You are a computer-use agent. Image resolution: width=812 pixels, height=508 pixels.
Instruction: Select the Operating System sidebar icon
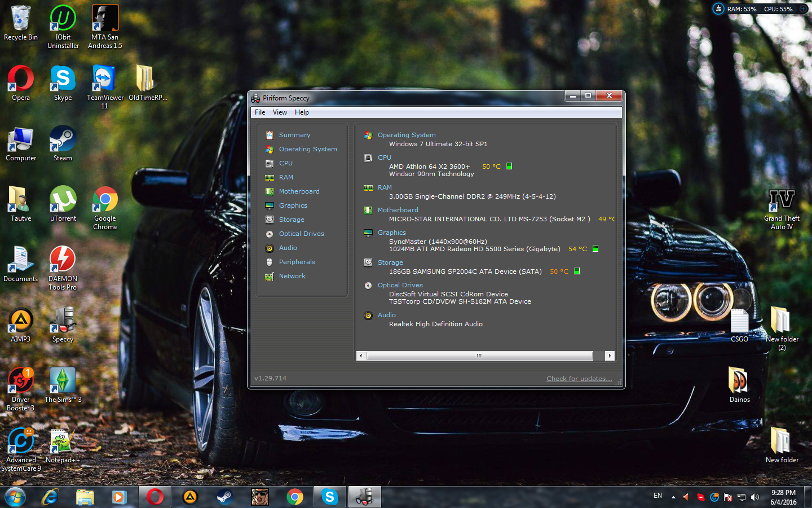[x=270, y=149]
